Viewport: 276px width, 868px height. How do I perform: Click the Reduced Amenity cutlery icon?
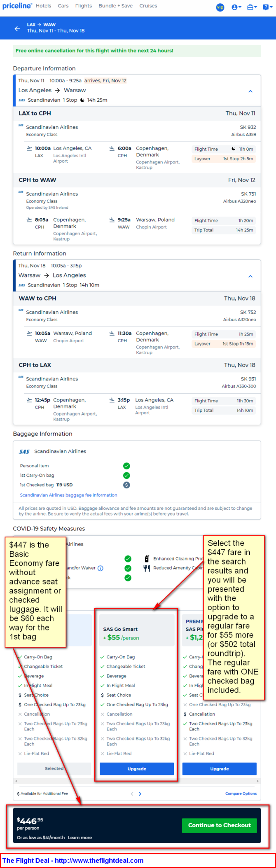click(x=147, y=568)
